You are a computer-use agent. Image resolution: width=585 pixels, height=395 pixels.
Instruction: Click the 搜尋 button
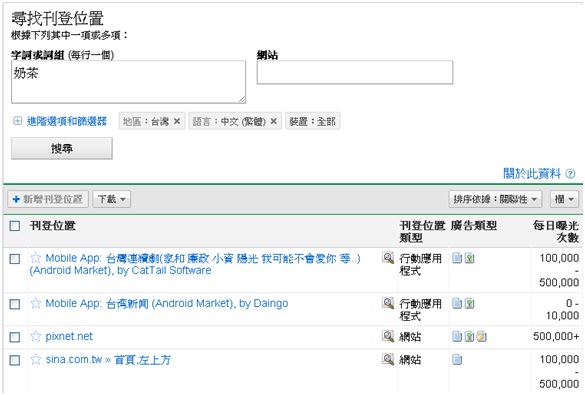click(x=62, y=148)
